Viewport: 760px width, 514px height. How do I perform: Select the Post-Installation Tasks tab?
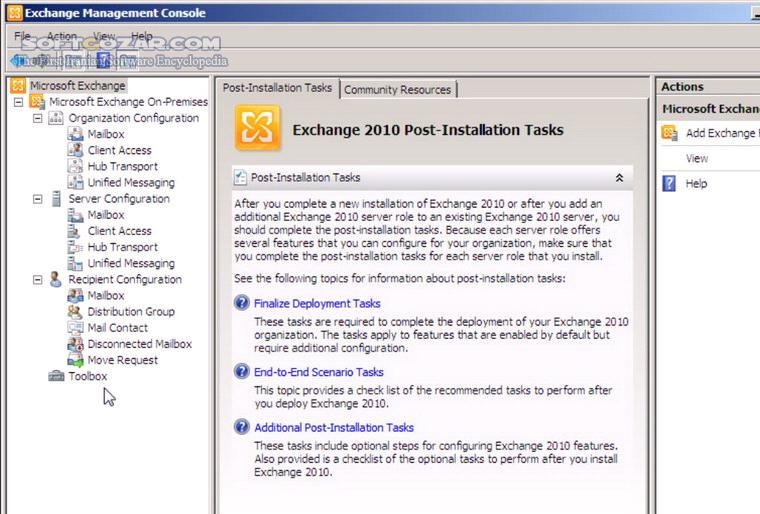[x=277, y=88]
